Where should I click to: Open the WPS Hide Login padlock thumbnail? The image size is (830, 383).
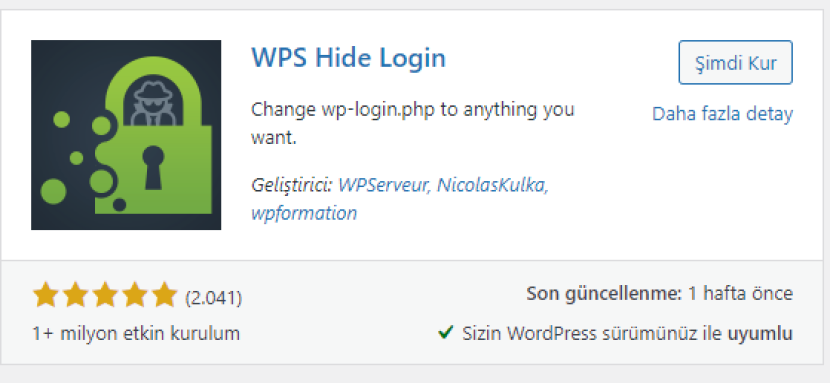(x=126, y=135)
